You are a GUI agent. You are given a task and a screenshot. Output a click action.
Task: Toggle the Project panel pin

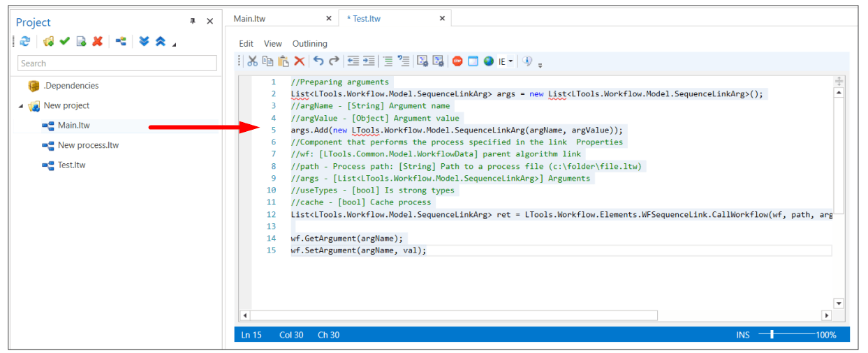coord(193,22)
